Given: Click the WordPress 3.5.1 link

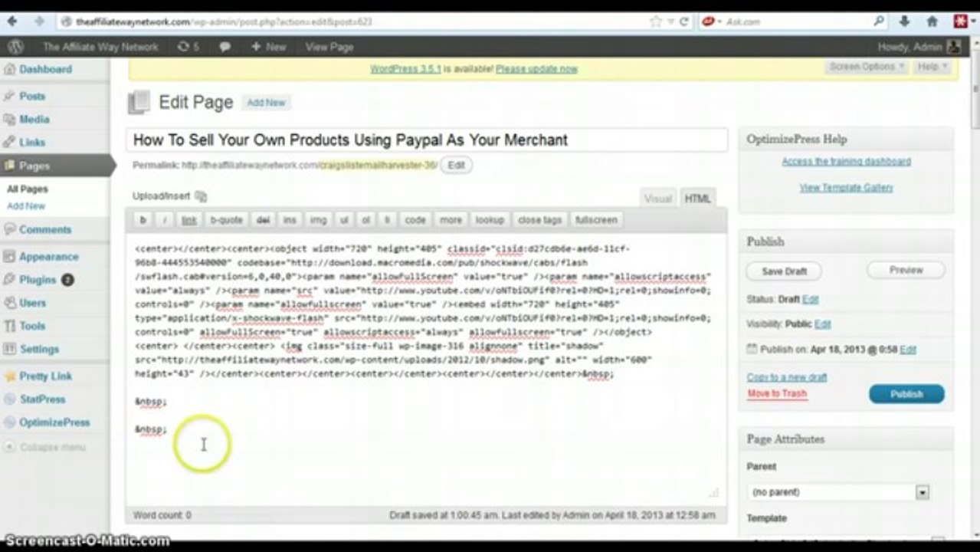Looking at the screenshot, I should (405, 69).
